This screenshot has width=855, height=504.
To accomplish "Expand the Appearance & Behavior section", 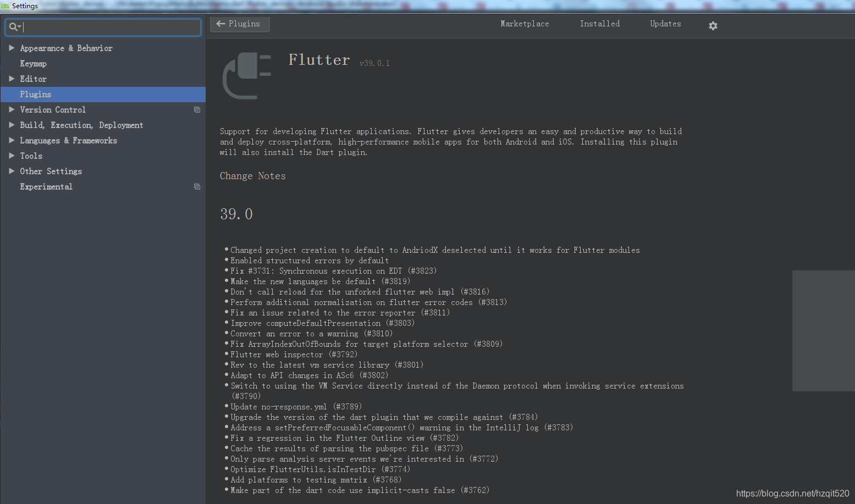I will (x=12, y=48).
